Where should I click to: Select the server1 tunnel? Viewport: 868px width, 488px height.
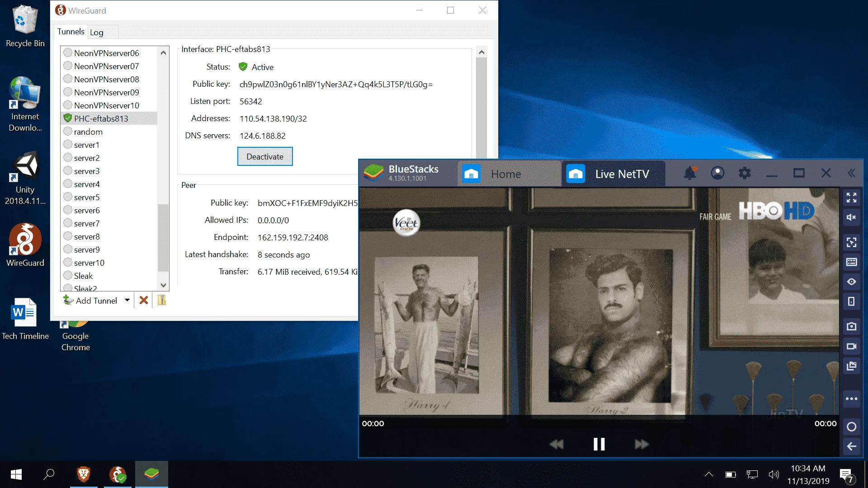click(109, 145)
